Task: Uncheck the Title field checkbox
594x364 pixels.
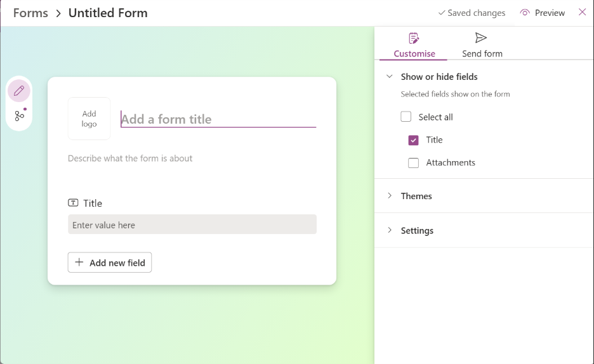Action: [414, 140]
